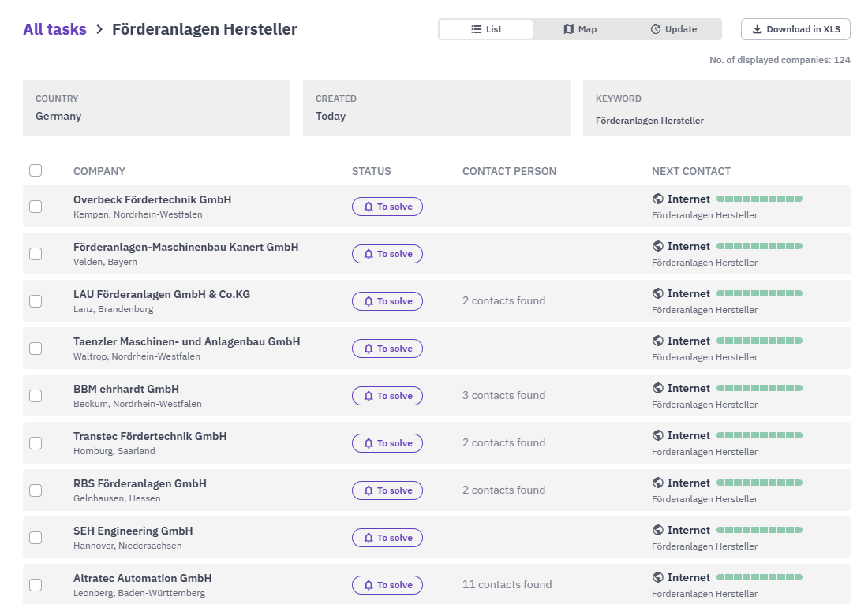Click the green progress bar for Overbeck Fördertechnik

pos(759,199)
